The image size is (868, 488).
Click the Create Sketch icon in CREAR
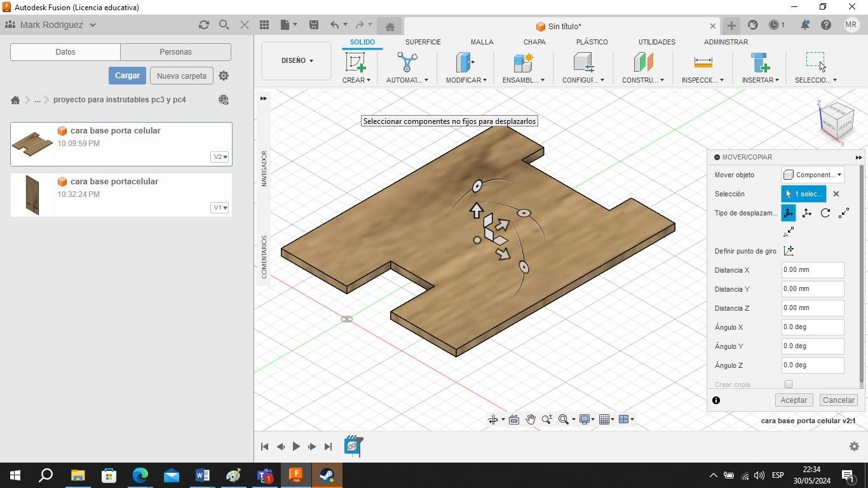coord(355,62)
